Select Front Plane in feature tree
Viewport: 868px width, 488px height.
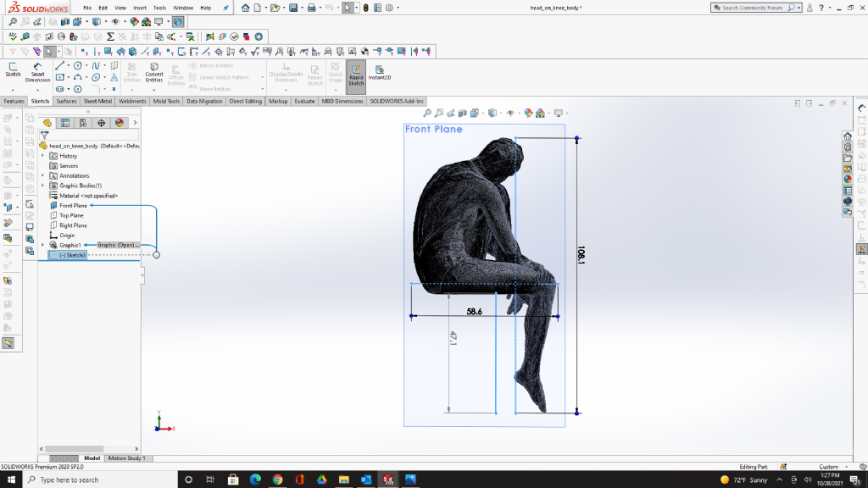pyautogui.click(x=73, y=205)
